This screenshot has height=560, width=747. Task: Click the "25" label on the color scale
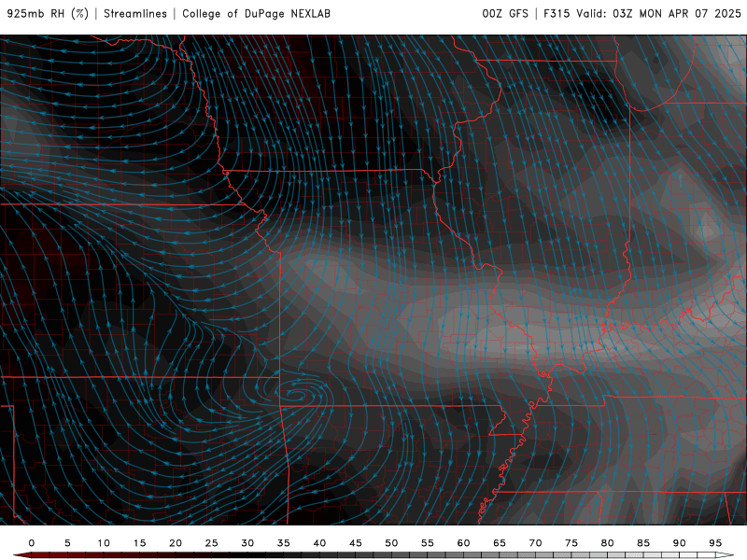click(x=212, y=543)
